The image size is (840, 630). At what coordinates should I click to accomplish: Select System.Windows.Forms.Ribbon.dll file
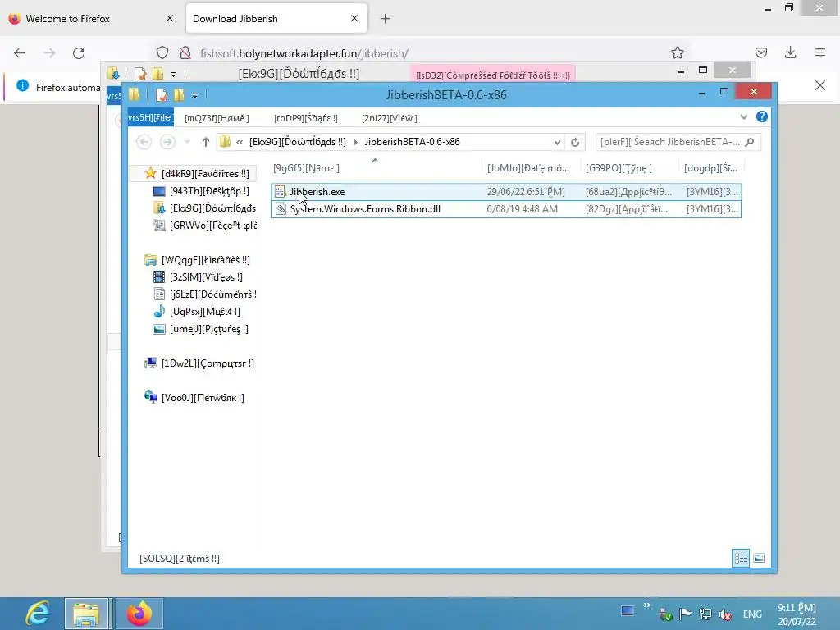(x=505, y=209)
